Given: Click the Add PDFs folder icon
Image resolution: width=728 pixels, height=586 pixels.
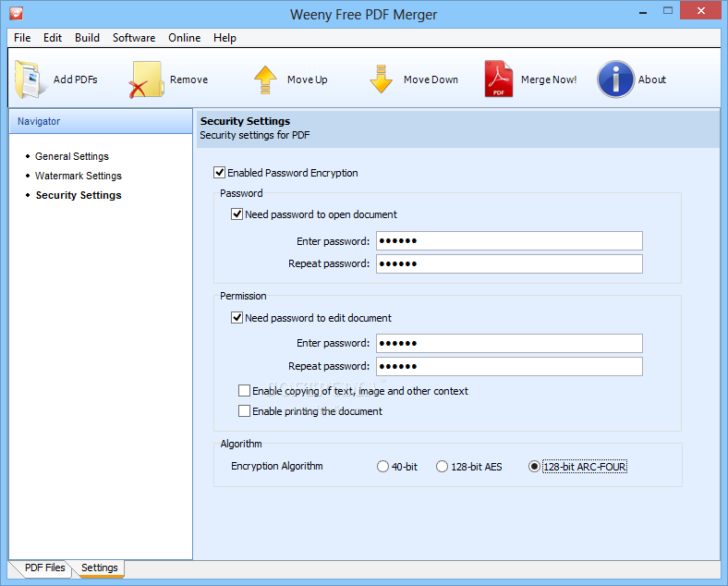Looking at the screenshot, I should (x=30, y=79).
